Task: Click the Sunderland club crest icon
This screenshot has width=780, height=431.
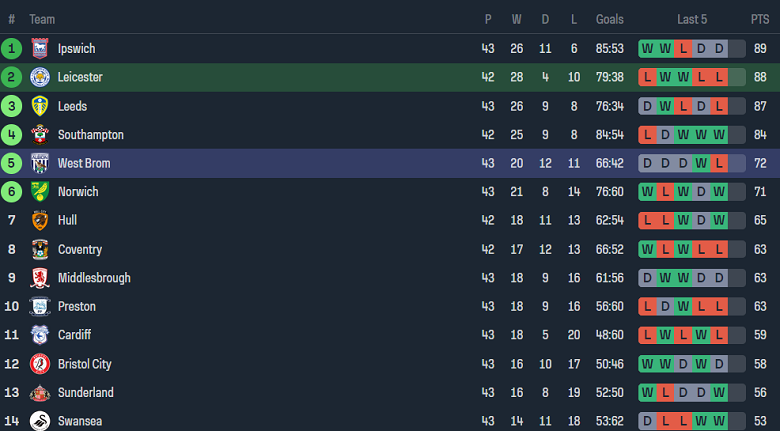Action: (x=40, y=393)
